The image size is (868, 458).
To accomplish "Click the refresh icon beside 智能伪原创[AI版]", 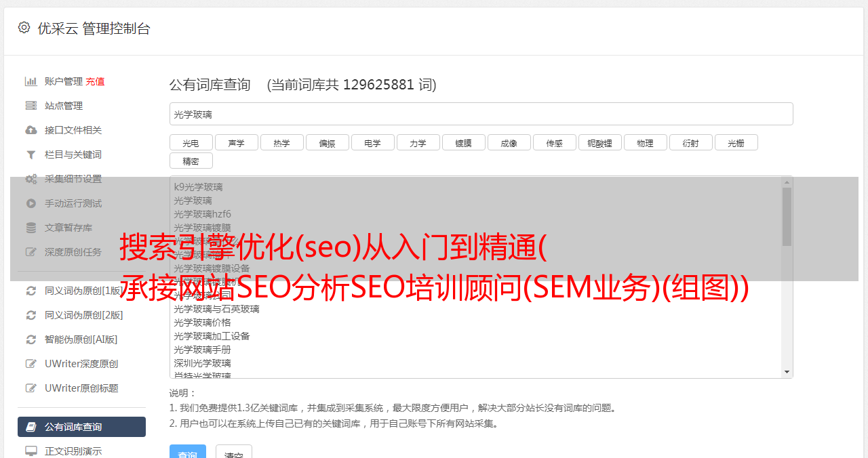I will [x=31, y=339].
